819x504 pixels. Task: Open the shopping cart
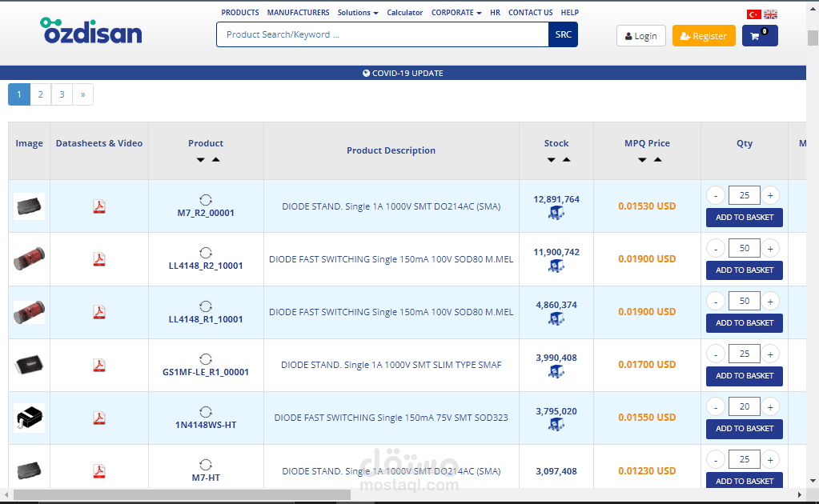tap(760, 35)
